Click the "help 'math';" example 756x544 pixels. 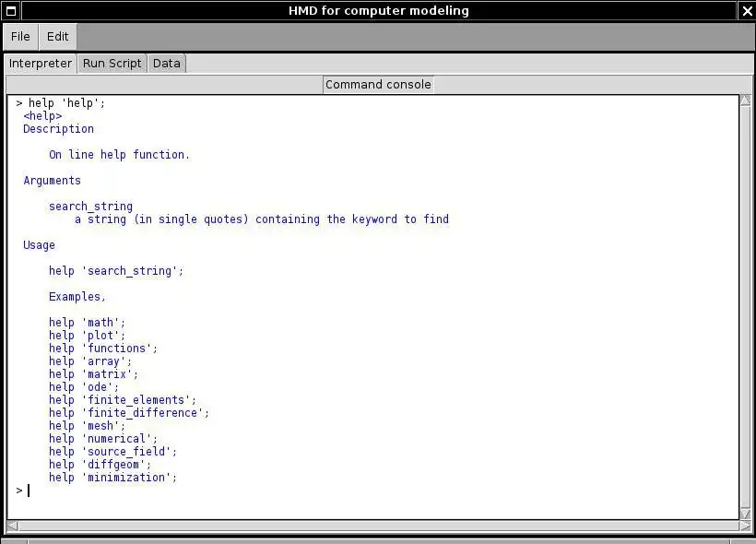(87, 322)
